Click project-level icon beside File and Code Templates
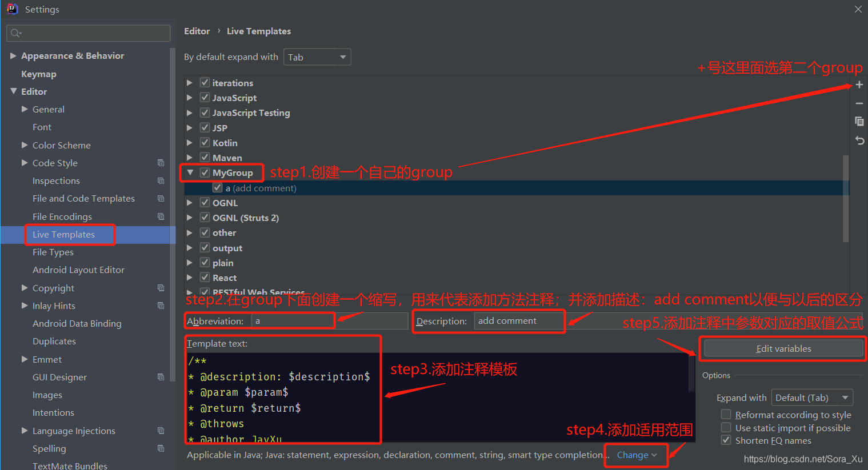Screen dimensions: 868x470 161,198
